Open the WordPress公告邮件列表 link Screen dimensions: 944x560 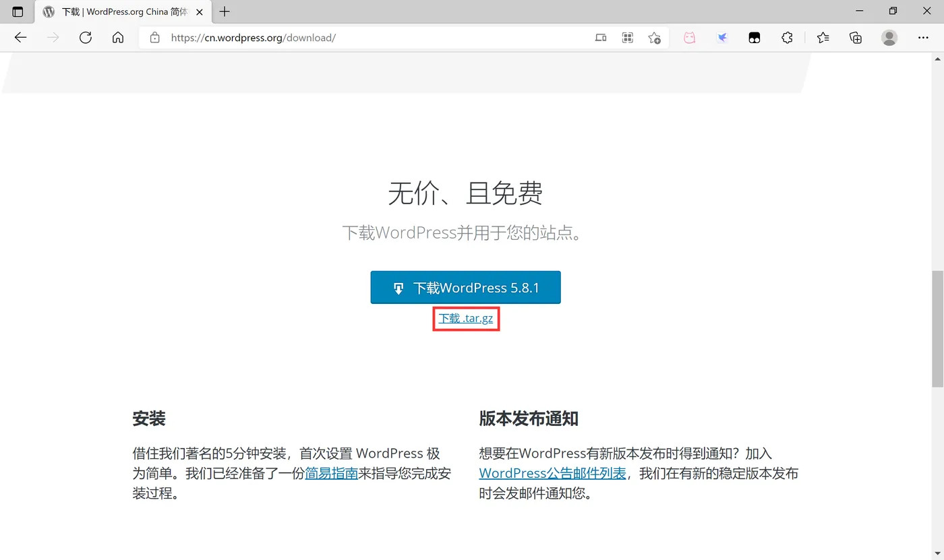coord(552,473)
